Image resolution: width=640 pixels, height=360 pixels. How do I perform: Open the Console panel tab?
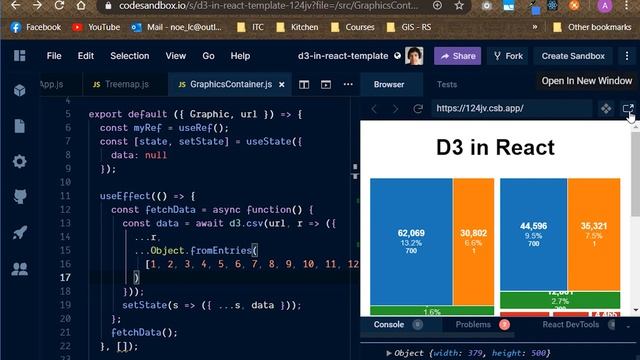tap(389, 324)
